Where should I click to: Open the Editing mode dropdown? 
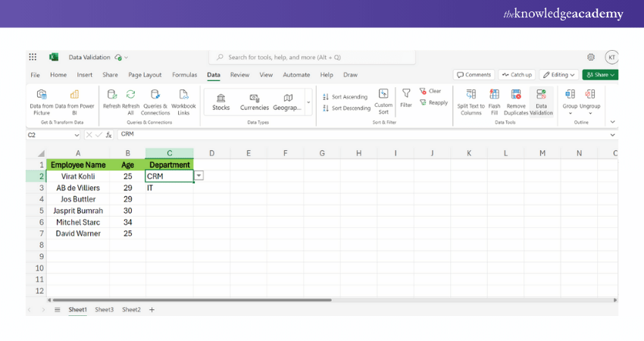561,75
